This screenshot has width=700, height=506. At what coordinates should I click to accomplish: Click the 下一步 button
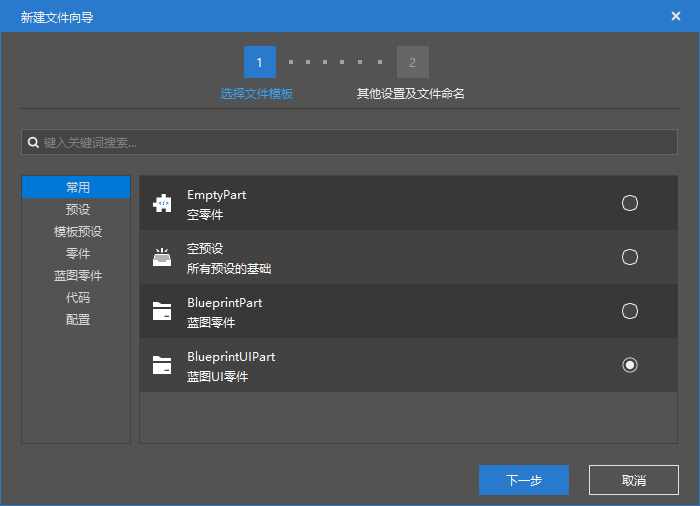click(524, 480)
